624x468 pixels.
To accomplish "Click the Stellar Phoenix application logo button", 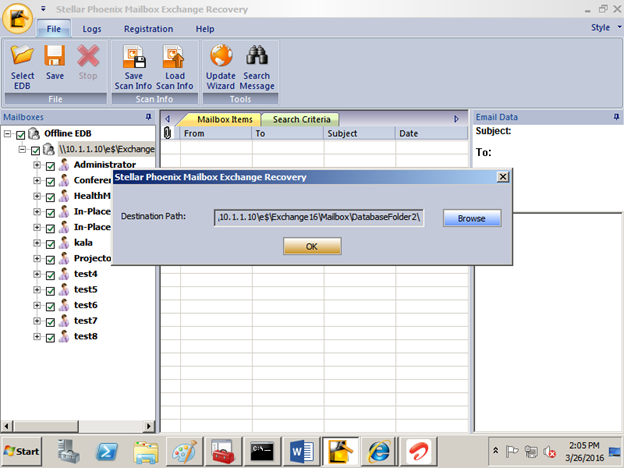I will tap(17, 18).
